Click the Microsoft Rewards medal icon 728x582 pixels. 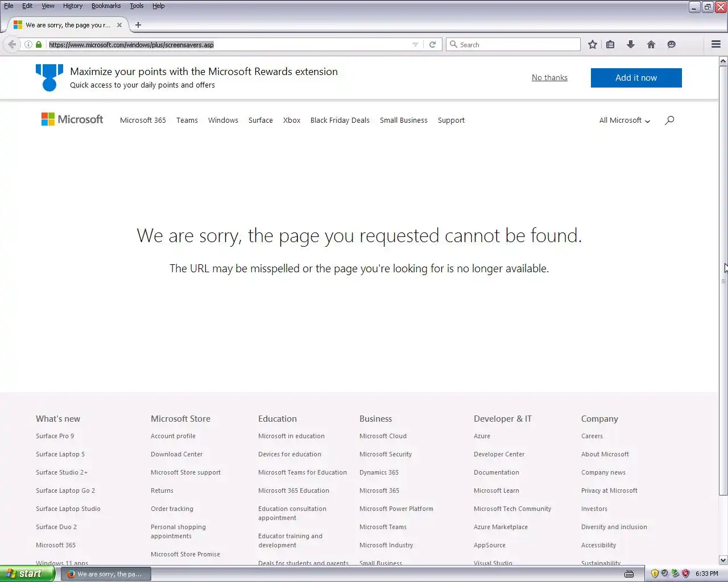49,77
